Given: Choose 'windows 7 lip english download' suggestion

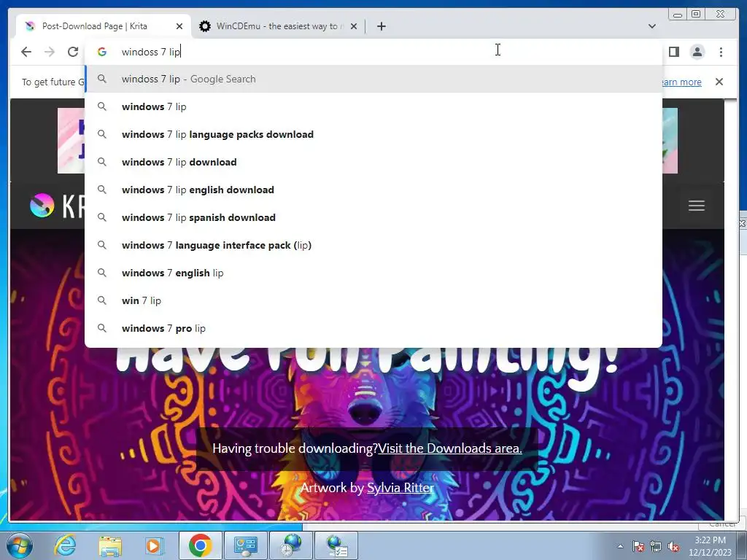Looking at the screenshot, I should (373, 190).
